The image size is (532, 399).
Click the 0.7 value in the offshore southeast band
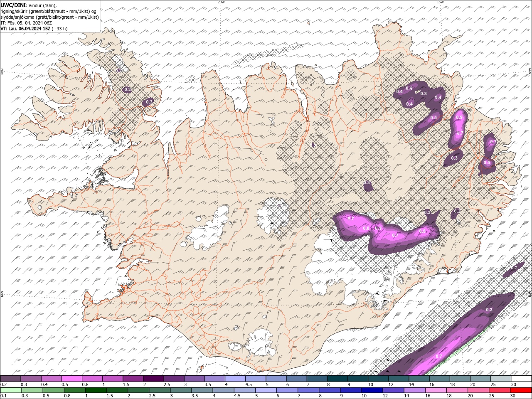pos(439,357)
